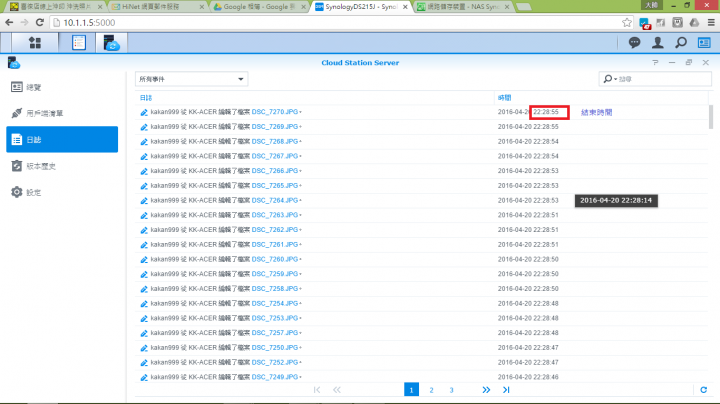Open the all-events filter dropdown

click(191, 79)
